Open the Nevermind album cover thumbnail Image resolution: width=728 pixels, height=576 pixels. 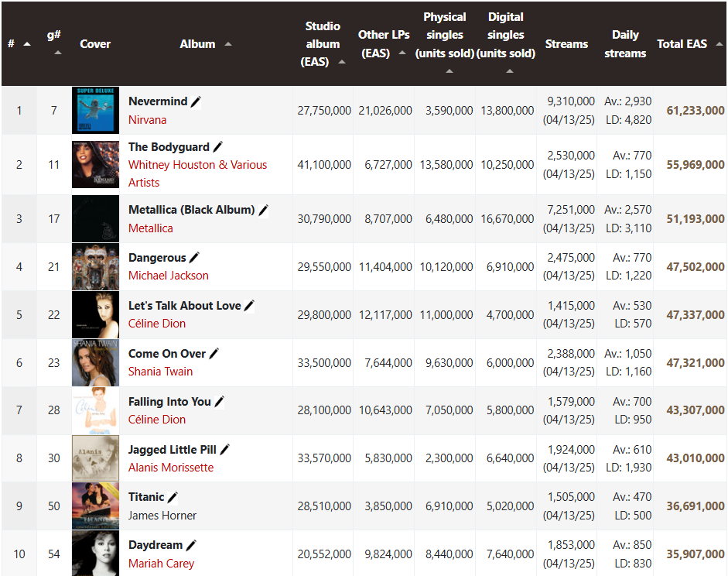(95, 110)
